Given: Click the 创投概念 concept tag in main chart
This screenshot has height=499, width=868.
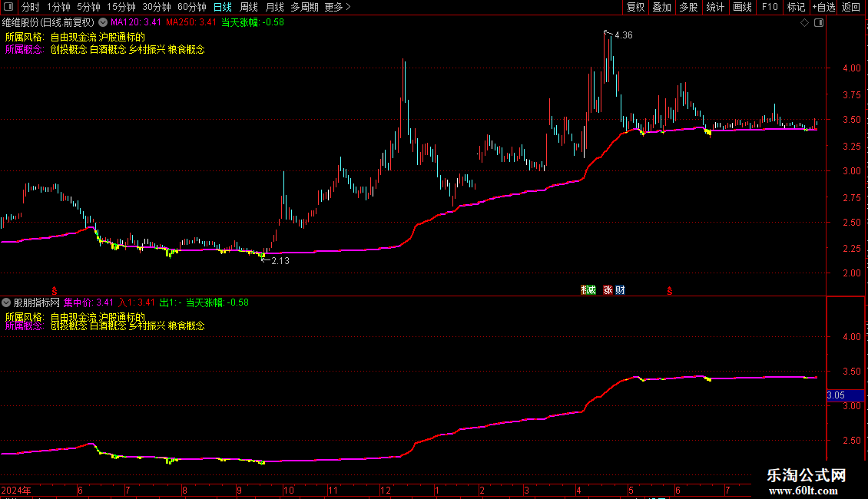Looking at the screenshot, I should [68, 49].
